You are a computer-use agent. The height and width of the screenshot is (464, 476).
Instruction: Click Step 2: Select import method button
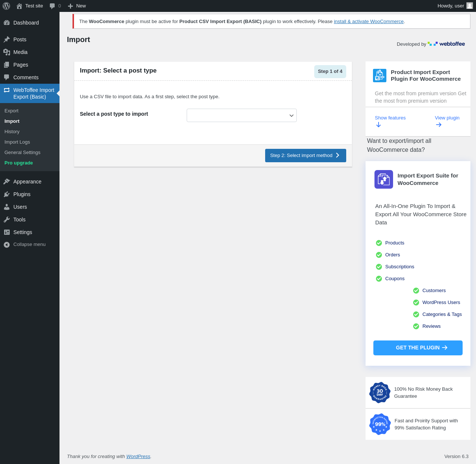tap(306, 156)
